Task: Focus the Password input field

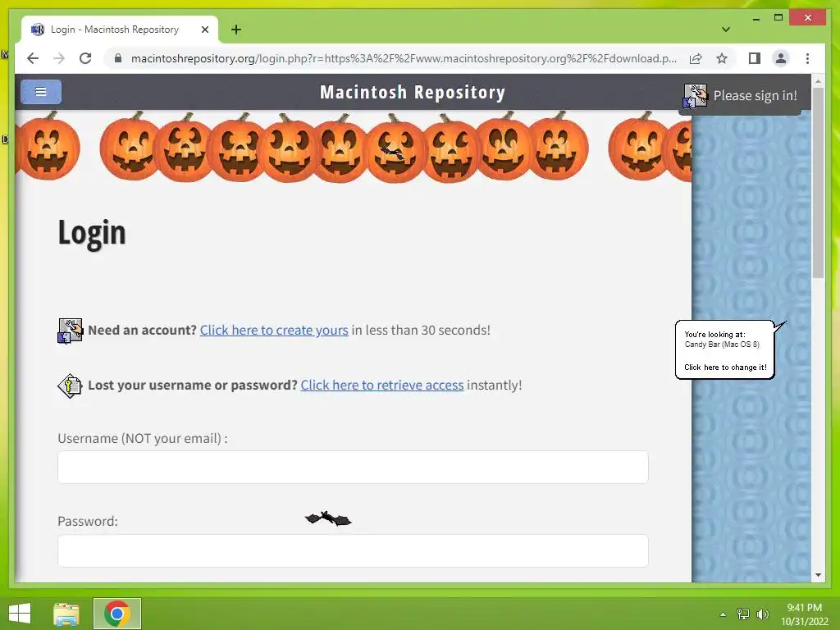Action: [x=353, y=550]
